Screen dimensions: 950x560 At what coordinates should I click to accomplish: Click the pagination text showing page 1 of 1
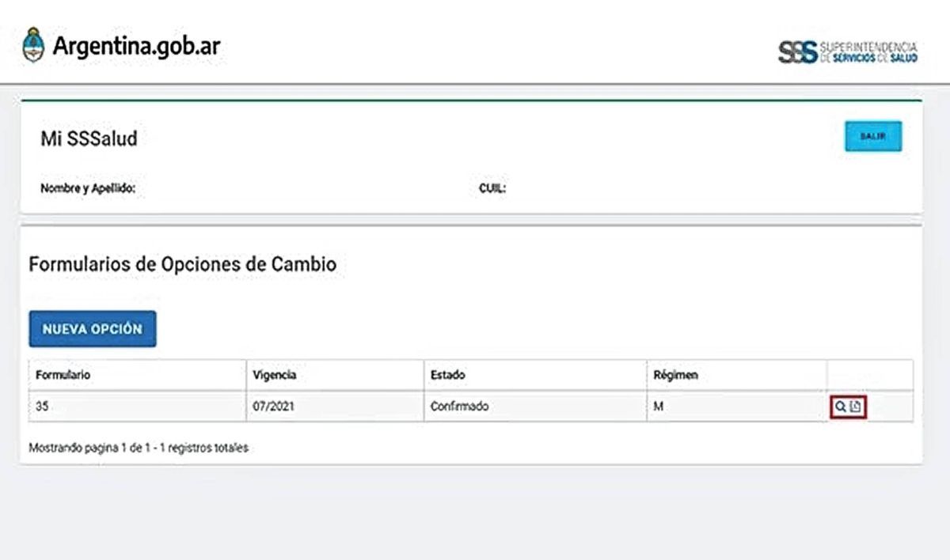(x=139, y=448)
